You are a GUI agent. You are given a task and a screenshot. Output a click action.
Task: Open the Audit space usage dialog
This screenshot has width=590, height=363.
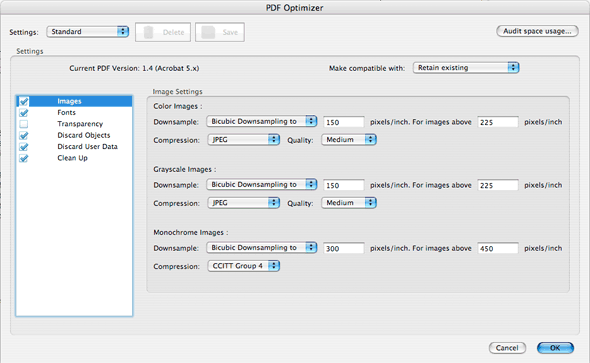pos(537,31)
